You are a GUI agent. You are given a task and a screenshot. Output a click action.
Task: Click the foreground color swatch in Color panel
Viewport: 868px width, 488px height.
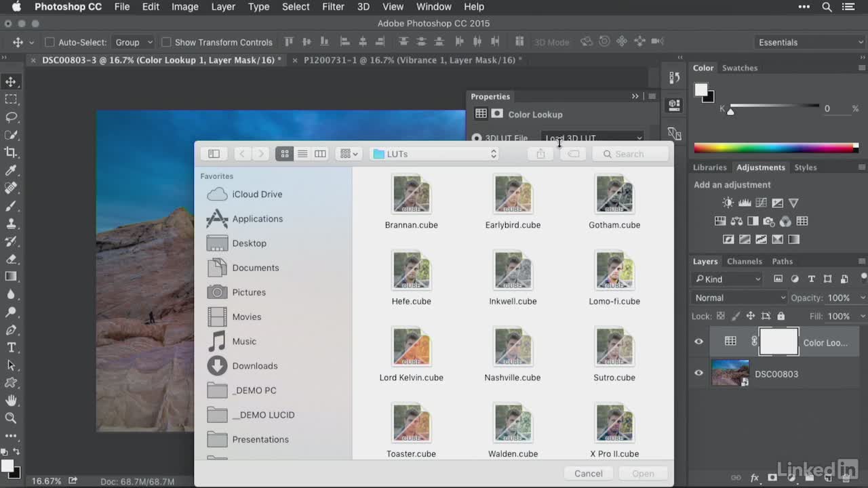pyautogui.click(x=701, y=90)
